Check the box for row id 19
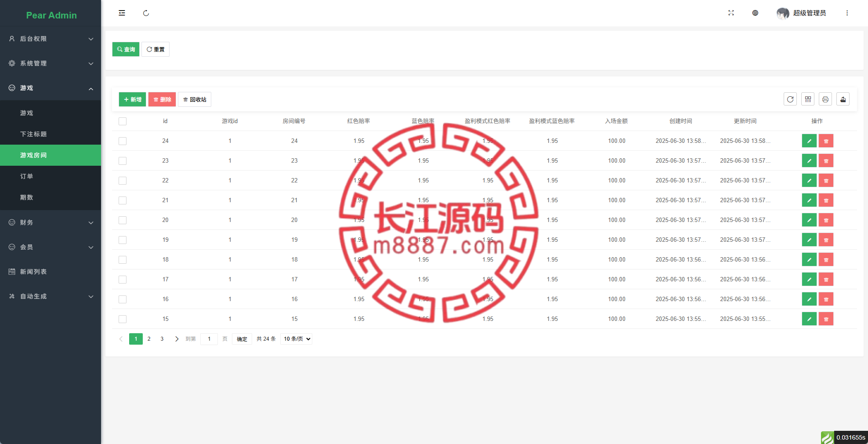Screen dimensions: 868x444 tap(123, 240)
